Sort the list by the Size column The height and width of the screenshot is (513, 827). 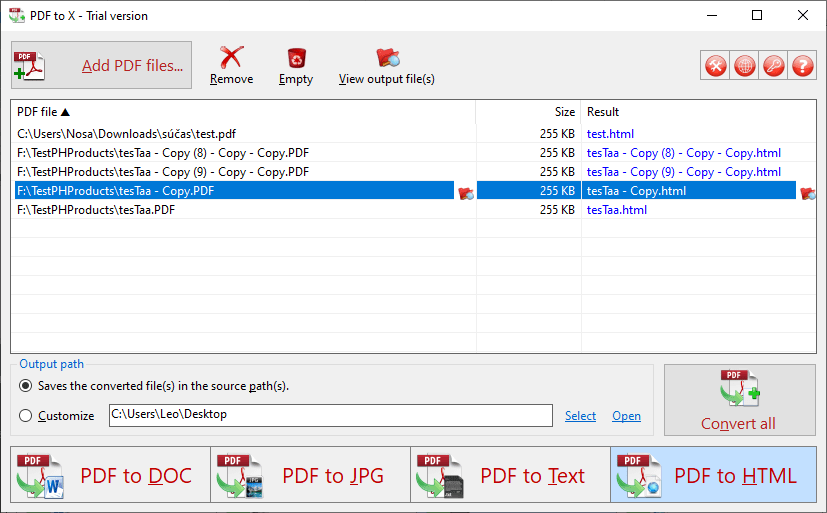click(x=528, y=112)
